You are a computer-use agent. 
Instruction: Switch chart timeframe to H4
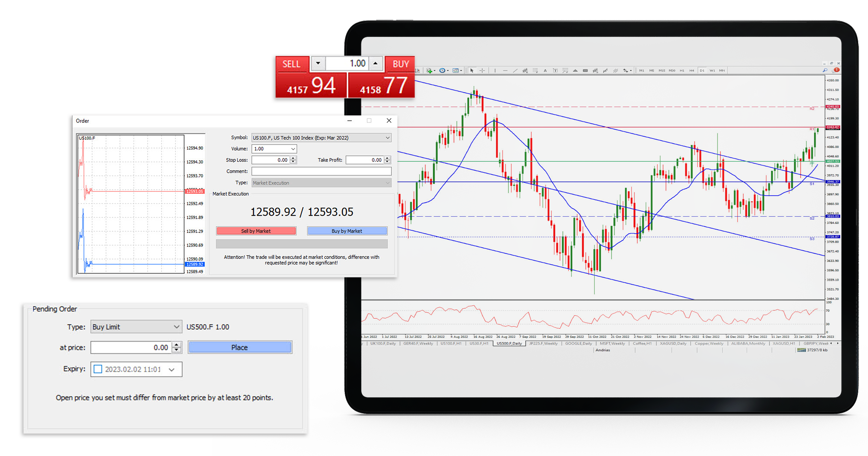(692, 71)
